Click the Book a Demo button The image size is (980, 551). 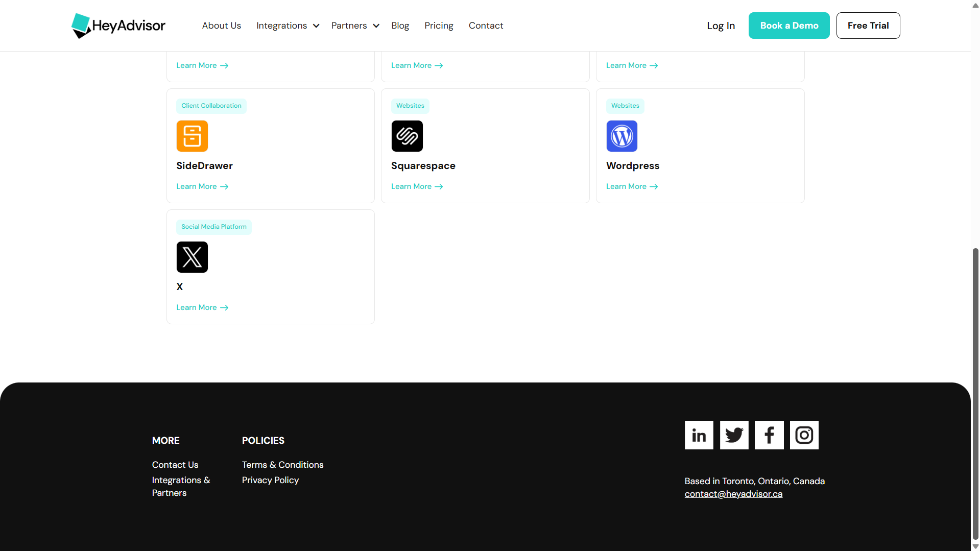(788, 26)
